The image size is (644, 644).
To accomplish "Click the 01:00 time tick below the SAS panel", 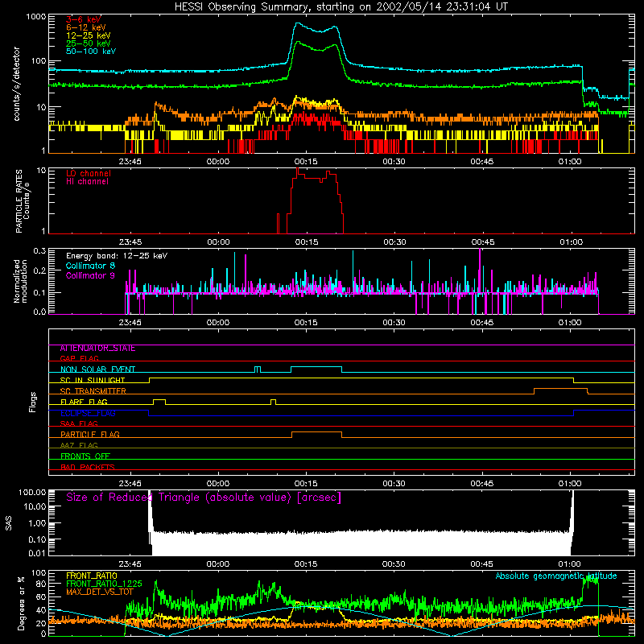I will (570, 564).
